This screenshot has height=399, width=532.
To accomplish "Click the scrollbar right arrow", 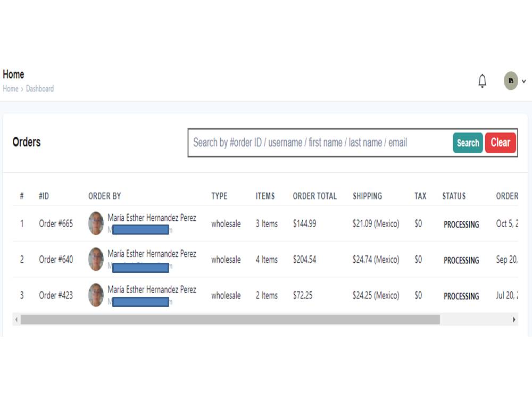I will pyautogui.click(x=514, y=320).
